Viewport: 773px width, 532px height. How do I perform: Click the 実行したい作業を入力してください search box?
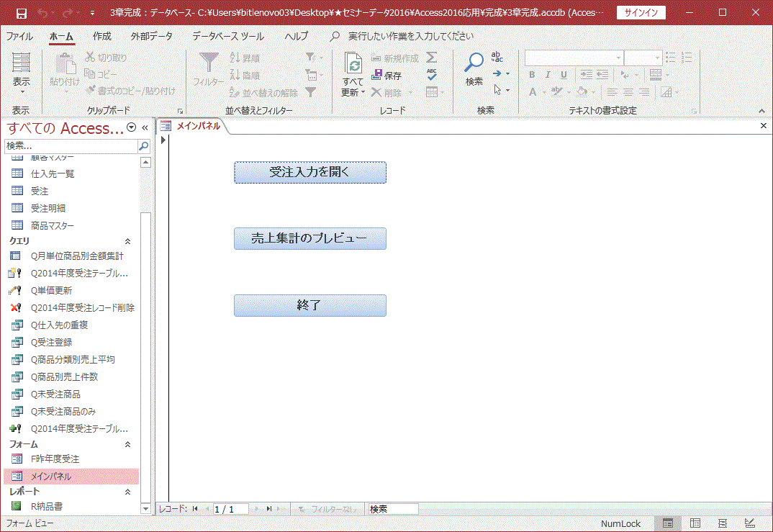click(x=411, y=37)
